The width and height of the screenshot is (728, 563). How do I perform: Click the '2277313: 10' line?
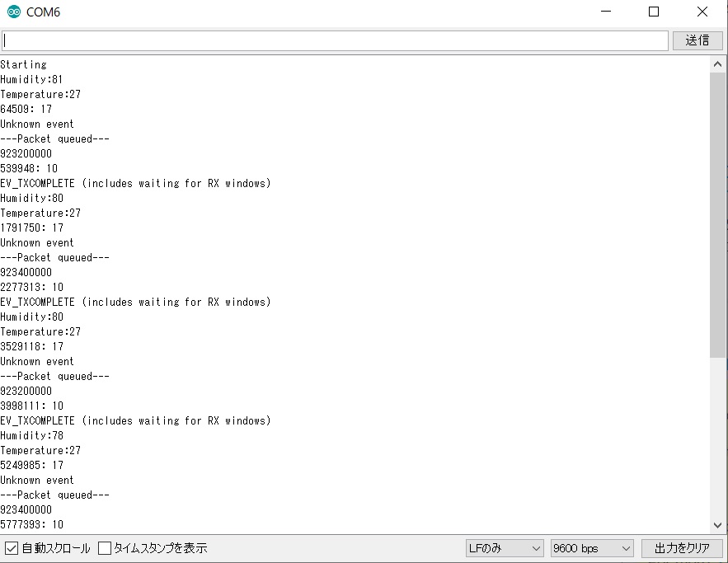(31, 288)
